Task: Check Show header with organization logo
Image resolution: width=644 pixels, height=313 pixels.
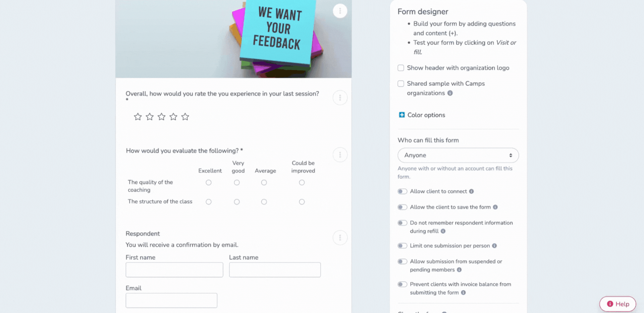Action: (x=401, y=68)
